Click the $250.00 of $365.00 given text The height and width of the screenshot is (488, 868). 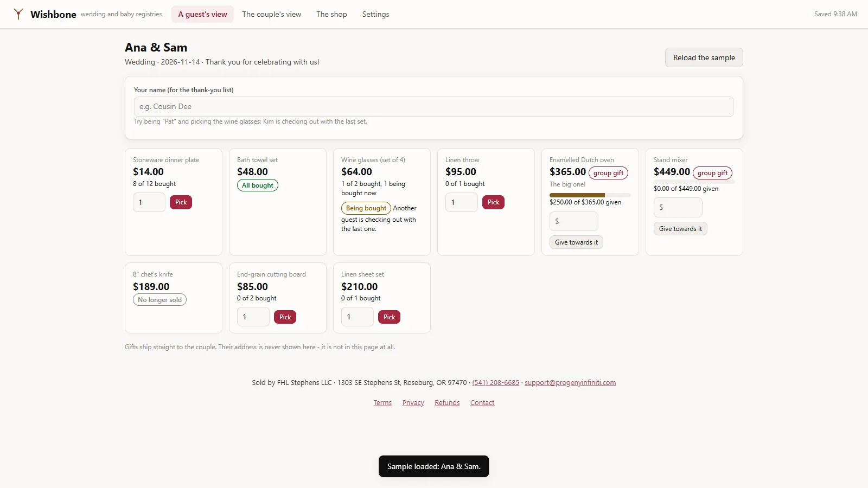[x=585, y=202]
